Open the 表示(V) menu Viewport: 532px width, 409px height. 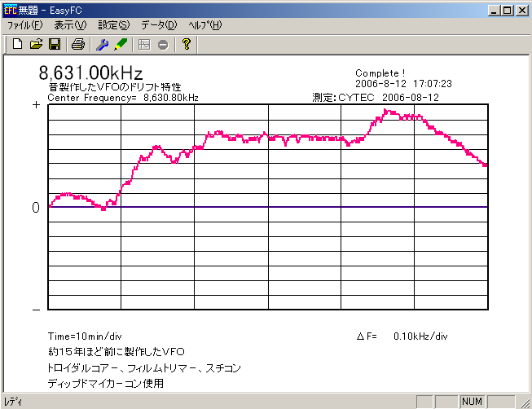point(70,25)
